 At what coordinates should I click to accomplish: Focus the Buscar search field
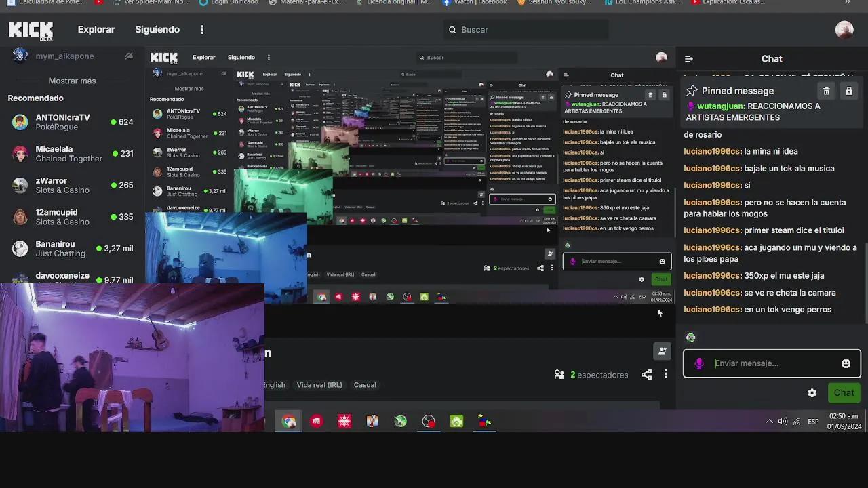pyautogui.click(x=526, y=30)
